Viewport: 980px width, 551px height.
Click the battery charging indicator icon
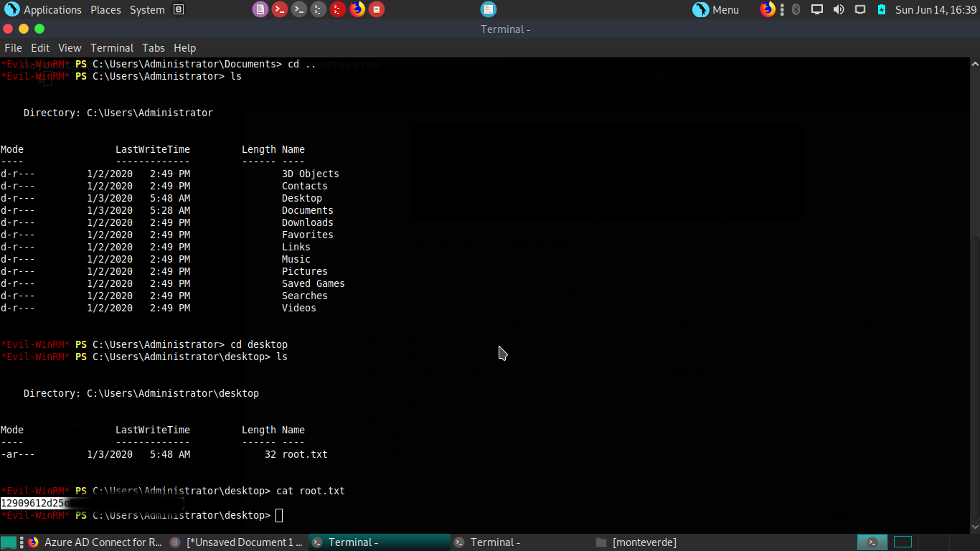(x=882, y=9)
